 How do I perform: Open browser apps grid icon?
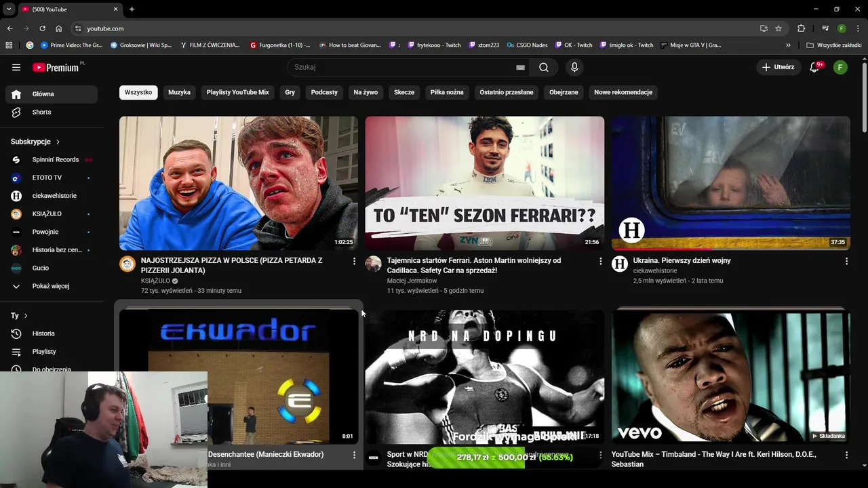tap(9, 45)
